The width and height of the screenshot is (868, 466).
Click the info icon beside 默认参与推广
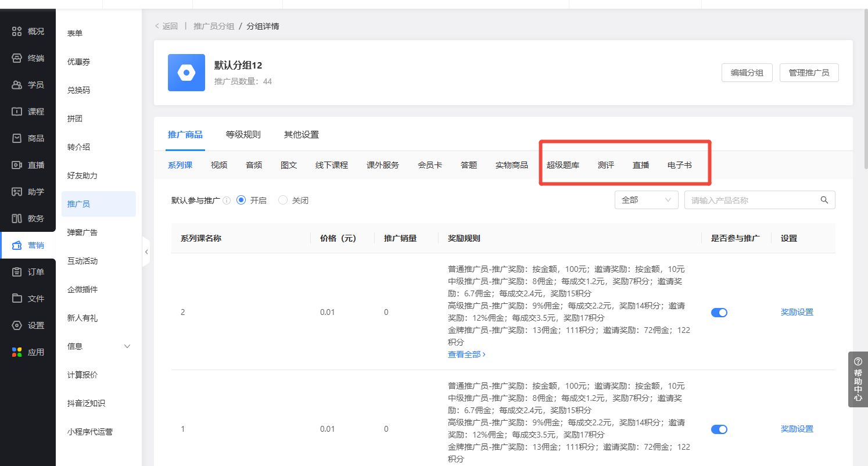coord(227,200)
